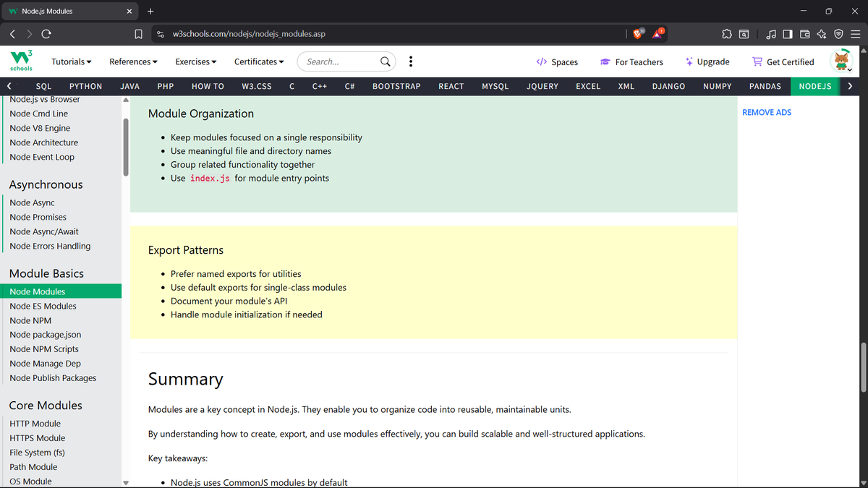Select REACT in the topic bar
Screen dimensions: 868x488
point(451,86)
